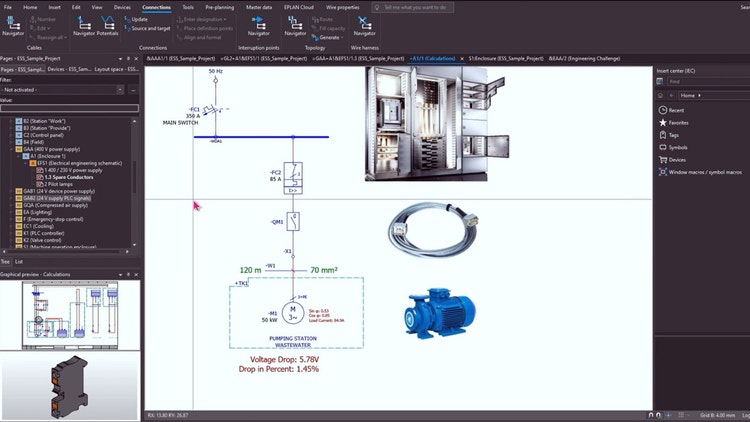Click the Potentials navigator icon
The width and height of the screenshot is (750, 422).
click(106, 25)
